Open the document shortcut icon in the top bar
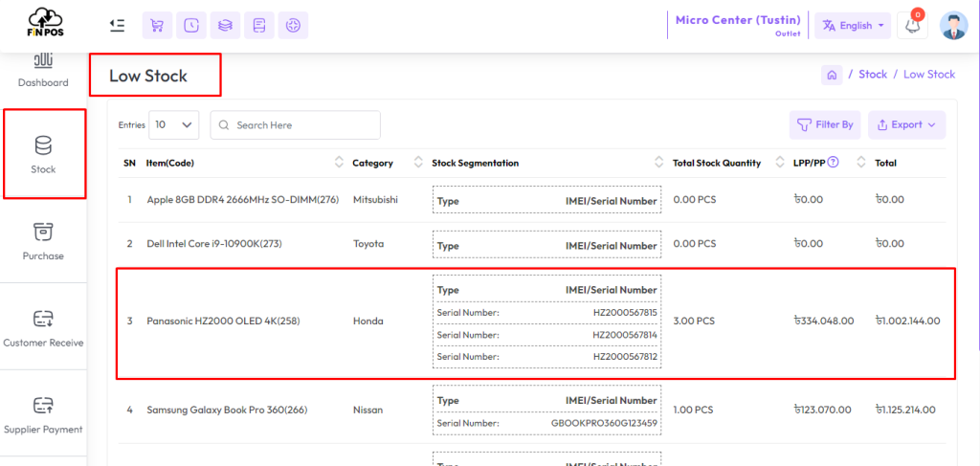 258,25
